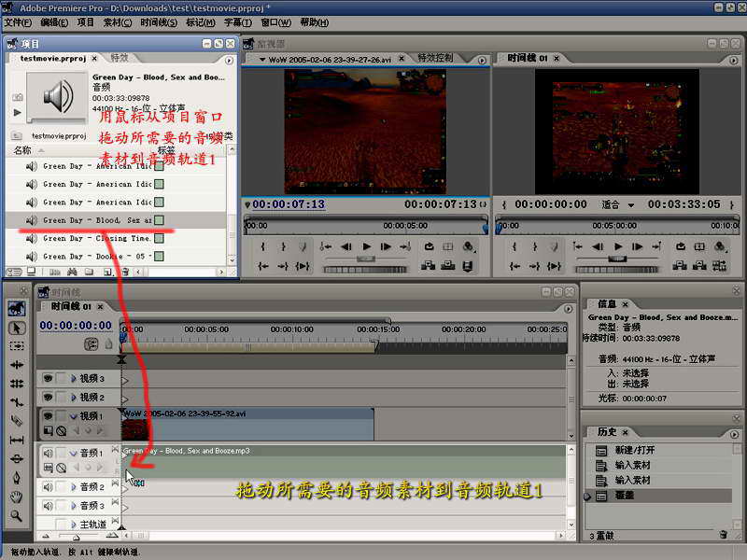Select the Razor tool
This screenshot has height=560, width=747.
click(x=17, y=421)
